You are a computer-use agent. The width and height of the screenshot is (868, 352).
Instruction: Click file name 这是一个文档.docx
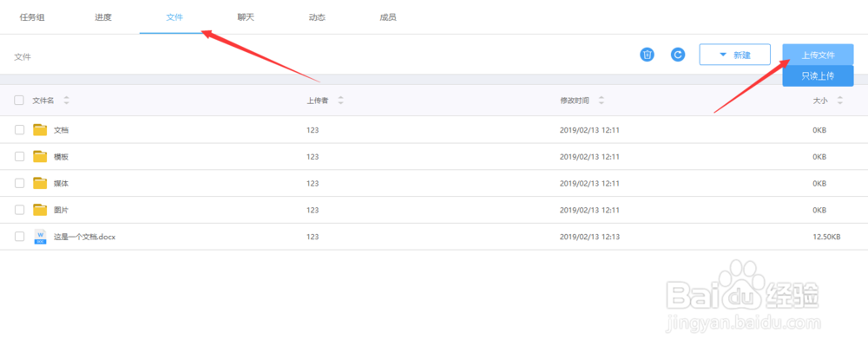coord(84,237)
